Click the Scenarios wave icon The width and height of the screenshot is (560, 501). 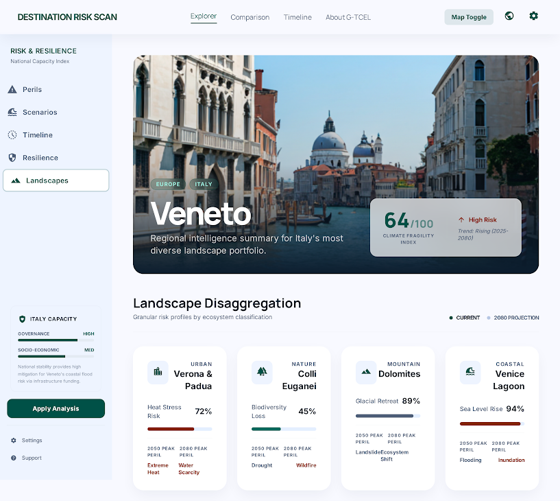12,112
